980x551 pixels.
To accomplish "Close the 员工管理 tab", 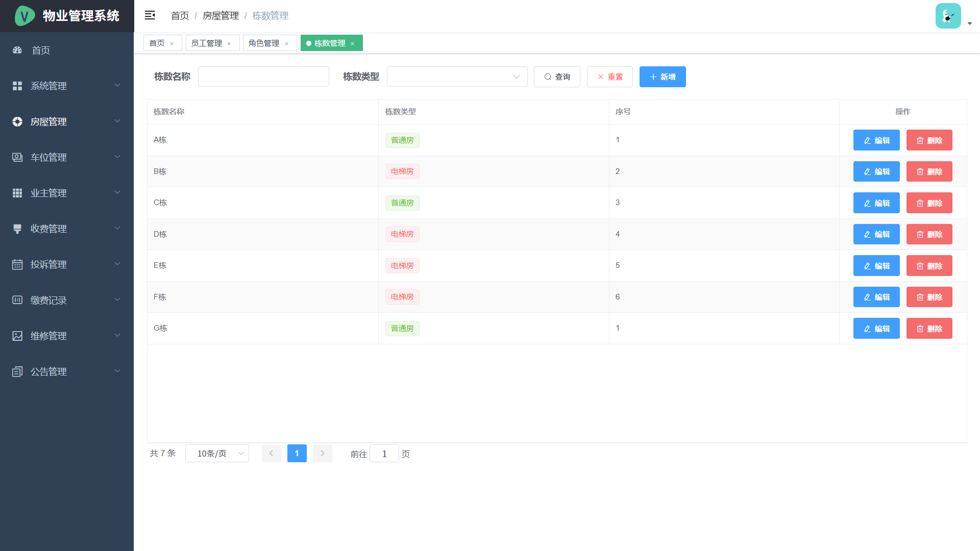I will coord(229,43).
